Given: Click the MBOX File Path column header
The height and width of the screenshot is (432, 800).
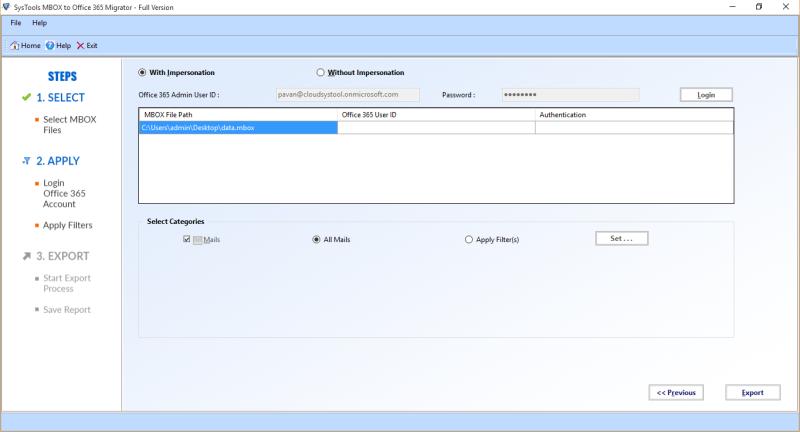Looking at the screenshot, I should 238,115.
